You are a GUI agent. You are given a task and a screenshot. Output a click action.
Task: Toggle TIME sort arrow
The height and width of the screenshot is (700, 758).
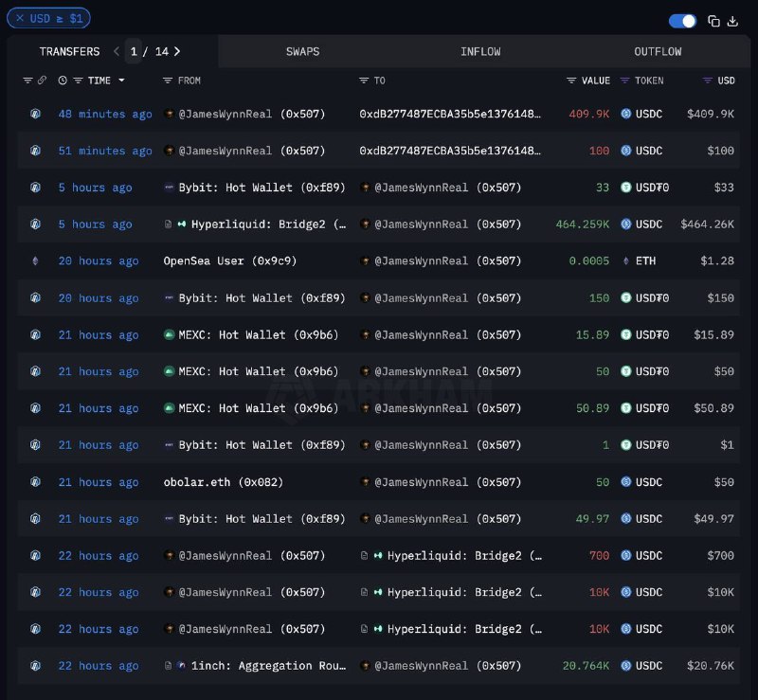(x=121, y=81)
